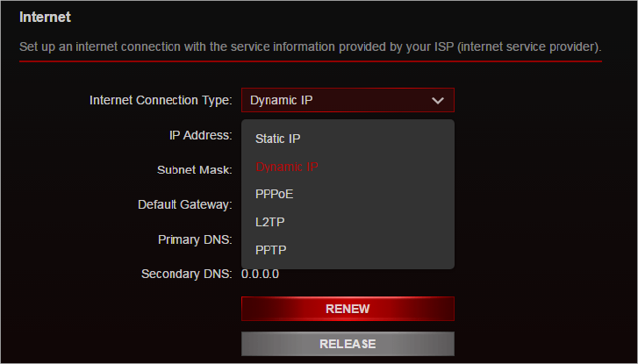Click the Subnet Mask label
The width and height of the screenshot is (638, 364).
click(195, 169)
